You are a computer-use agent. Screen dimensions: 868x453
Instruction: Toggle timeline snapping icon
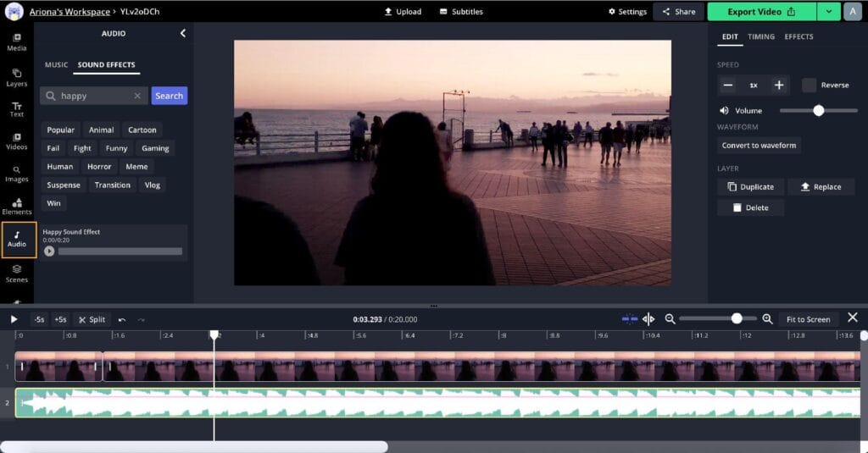(630, 319)
